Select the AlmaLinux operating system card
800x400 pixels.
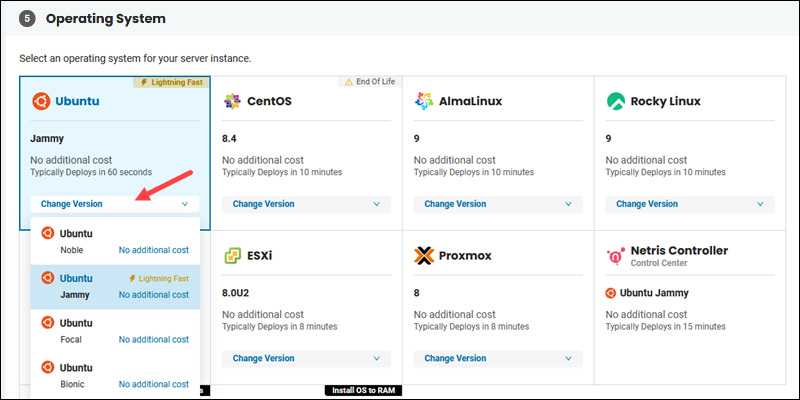498,153
